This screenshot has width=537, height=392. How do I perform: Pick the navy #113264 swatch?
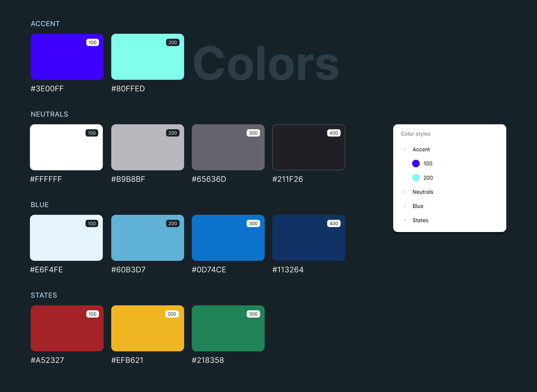309,238
